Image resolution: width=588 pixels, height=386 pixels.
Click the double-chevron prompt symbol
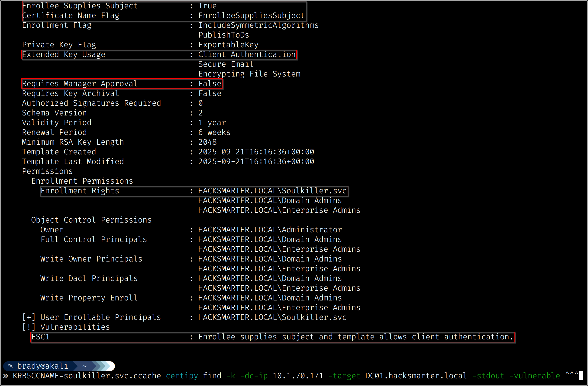point(6,376)
